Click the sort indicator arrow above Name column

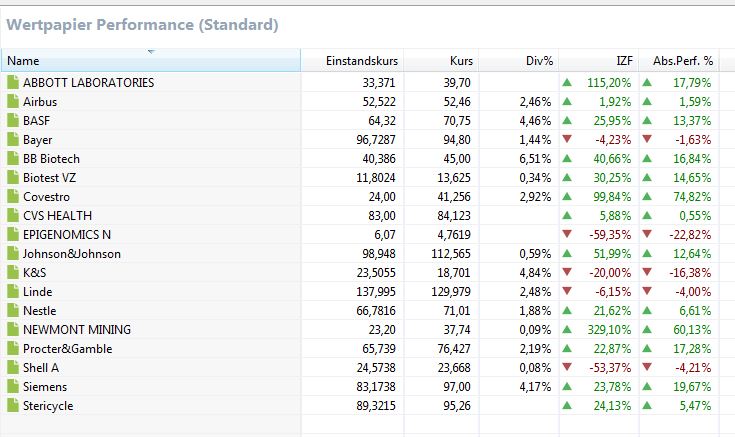(151, 49)
